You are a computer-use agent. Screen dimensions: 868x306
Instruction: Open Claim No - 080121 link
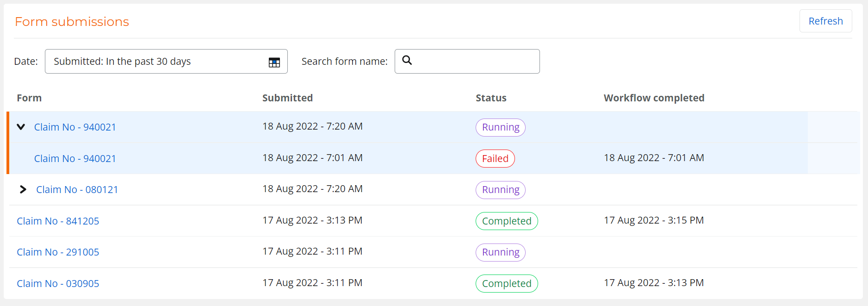77,189
